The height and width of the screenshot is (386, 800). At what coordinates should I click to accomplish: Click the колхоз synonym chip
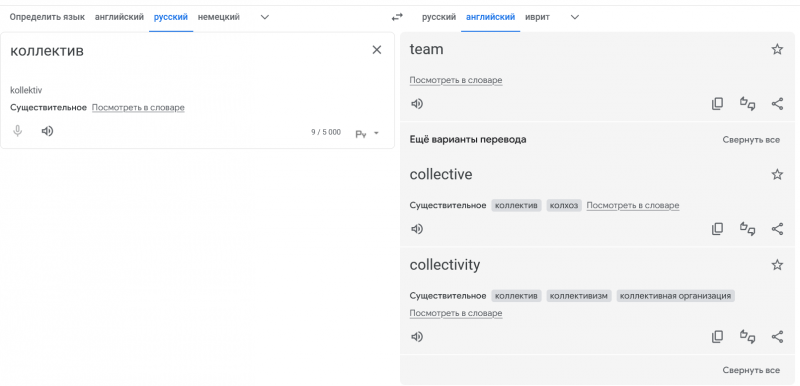pyautogui.click(x=564, y=205)
